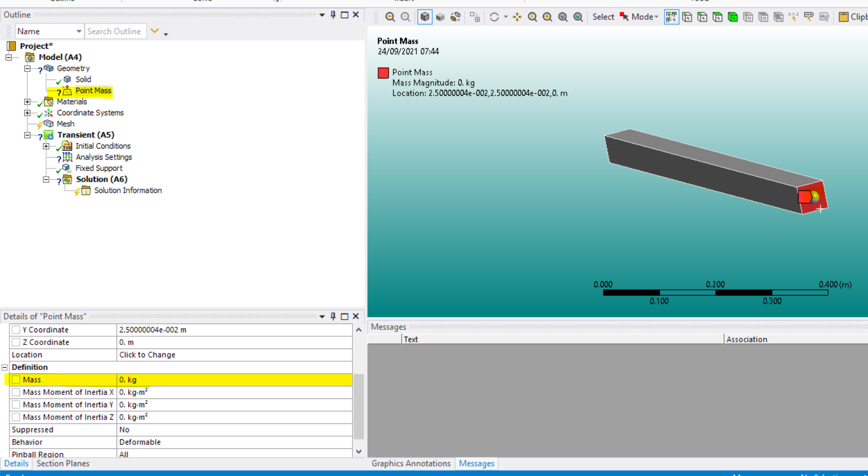Pin the Outline panel

[333, 15]
